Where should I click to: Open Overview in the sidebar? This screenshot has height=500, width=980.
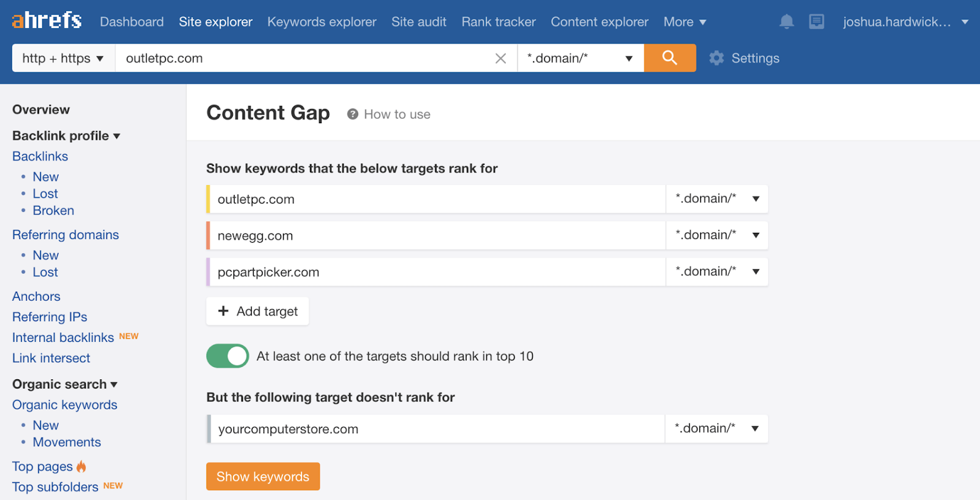coord(41,110)
